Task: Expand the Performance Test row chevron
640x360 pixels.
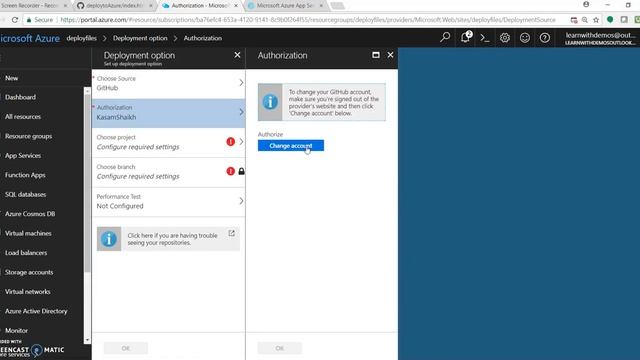Action: (241, 201)
